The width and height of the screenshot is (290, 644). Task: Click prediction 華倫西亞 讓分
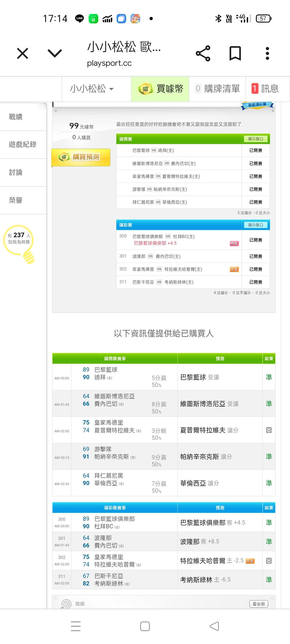(200, 483)
